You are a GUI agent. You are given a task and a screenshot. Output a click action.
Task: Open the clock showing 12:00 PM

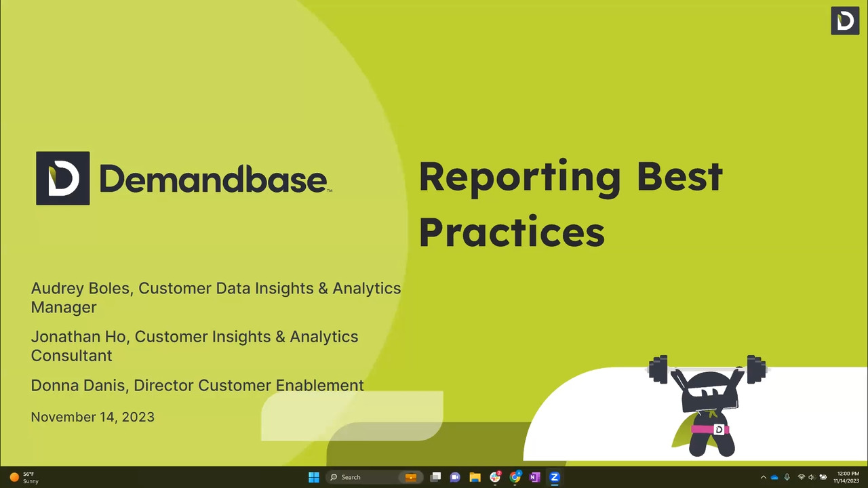[x=846, y=477]
